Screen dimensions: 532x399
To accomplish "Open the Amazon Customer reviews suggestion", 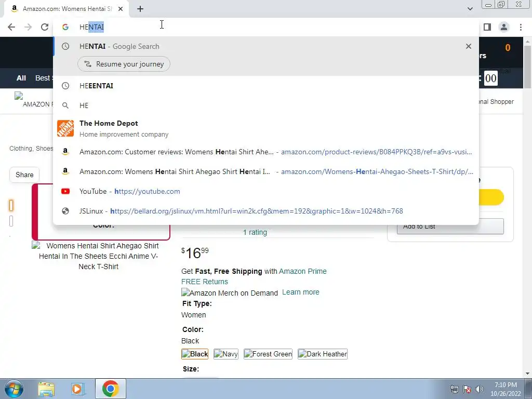I will click(x=266, y=152).
